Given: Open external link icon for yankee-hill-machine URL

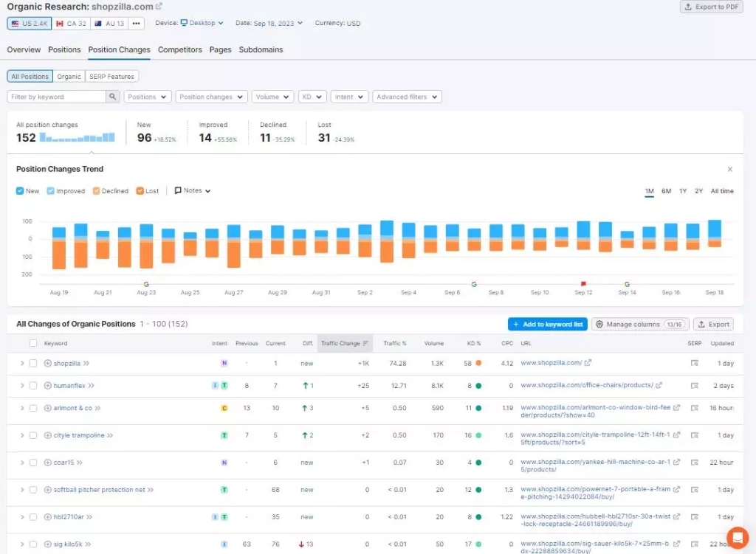Looking at the screenshot, I should coord(676,462).
